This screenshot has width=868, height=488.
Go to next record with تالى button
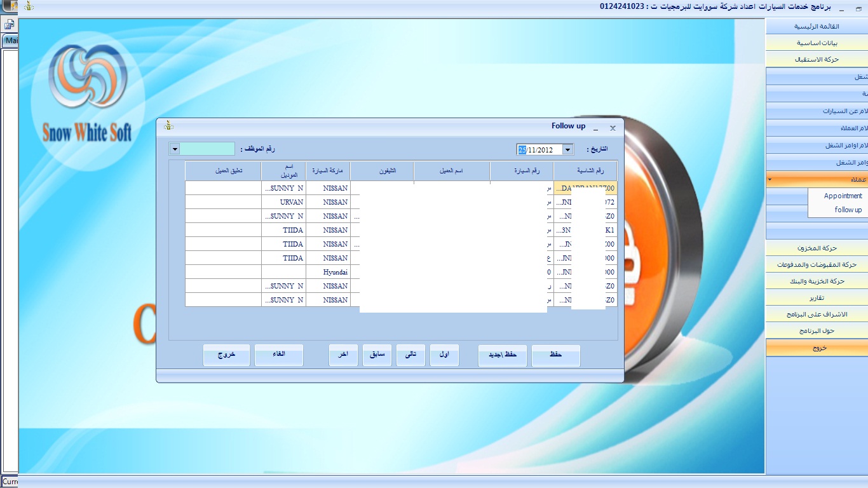pos(410,355)
